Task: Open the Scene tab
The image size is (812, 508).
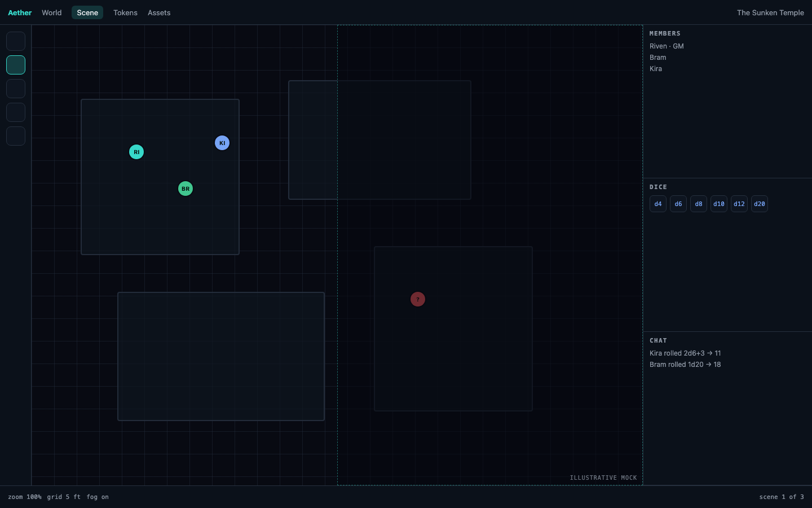Action: 87,12
